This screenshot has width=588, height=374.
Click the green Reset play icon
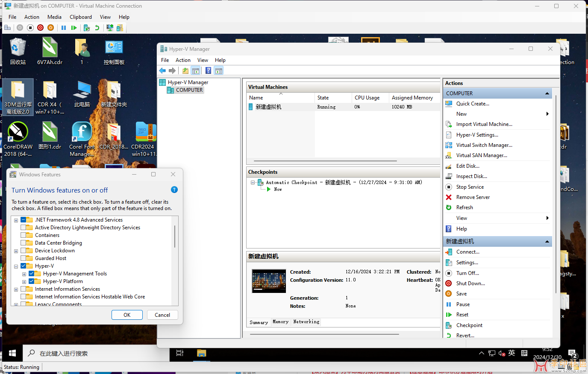click(74, 28)
